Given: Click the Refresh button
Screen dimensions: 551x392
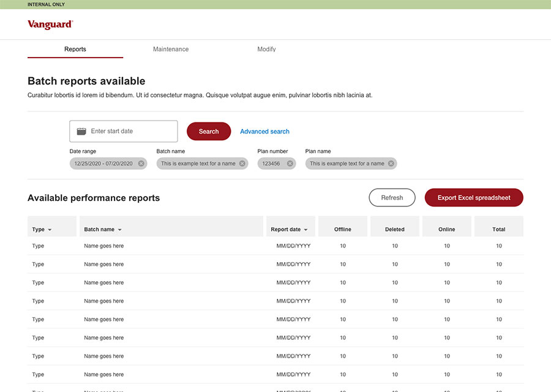Looking at the screenshot, I should [x=392, y=198].
